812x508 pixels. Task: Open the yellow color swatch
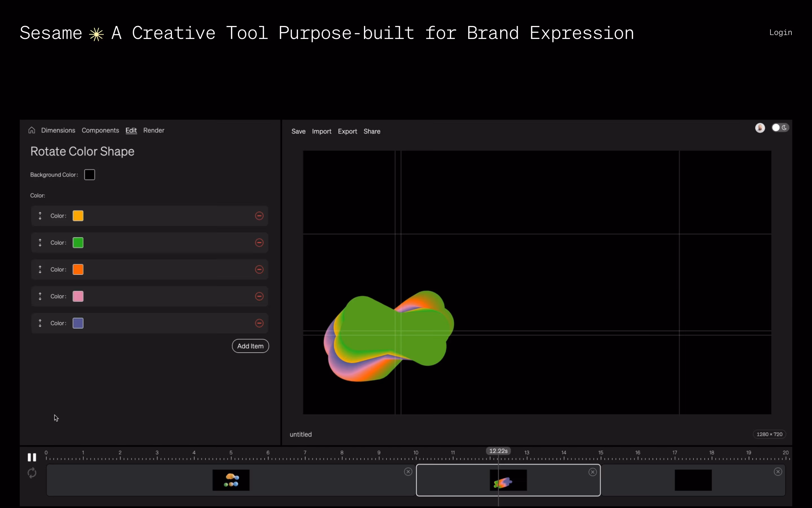pyautogui.click(x=78, y=216)
